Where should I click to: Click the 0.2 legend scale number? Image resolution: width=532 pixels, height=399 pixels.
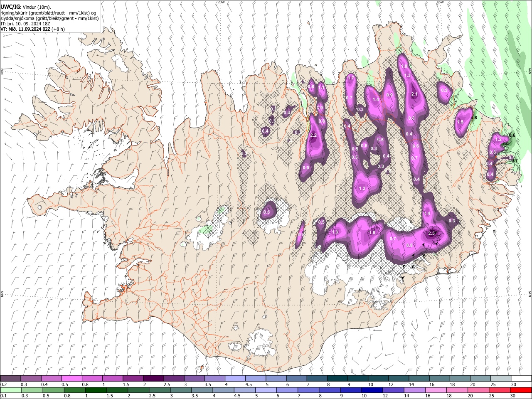coord(3,384)
